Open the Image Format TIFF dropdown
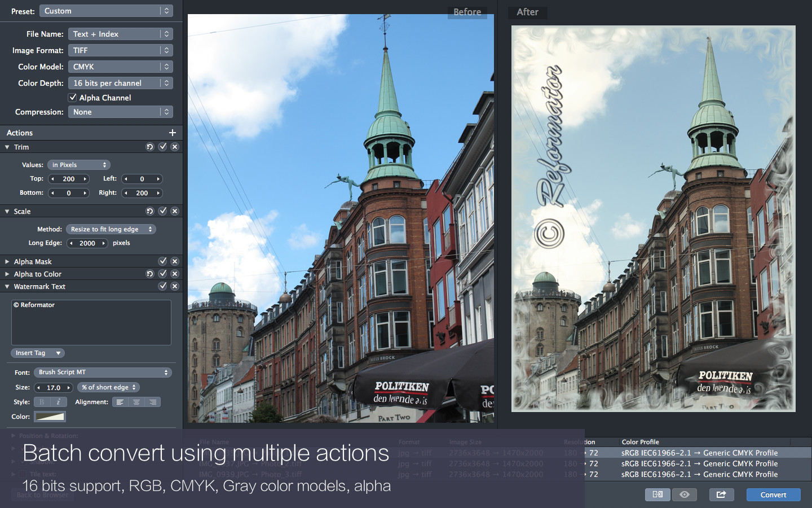This screenshot has height=508, width=812. coord(120,50)
